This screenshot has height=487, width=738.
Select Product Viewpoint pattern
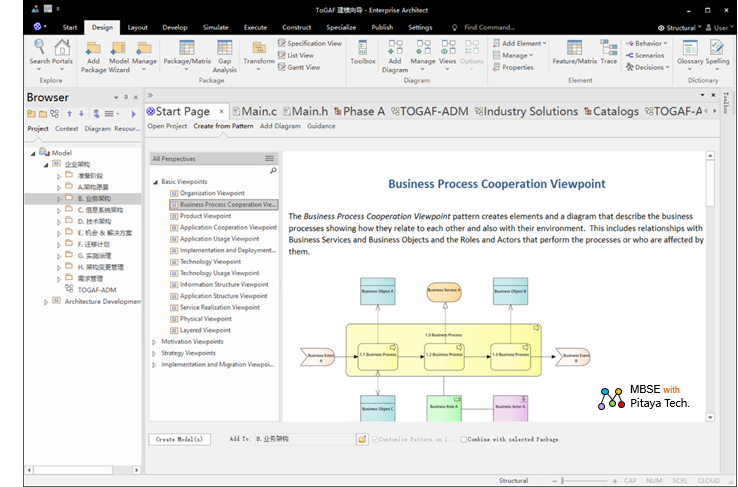205,216
